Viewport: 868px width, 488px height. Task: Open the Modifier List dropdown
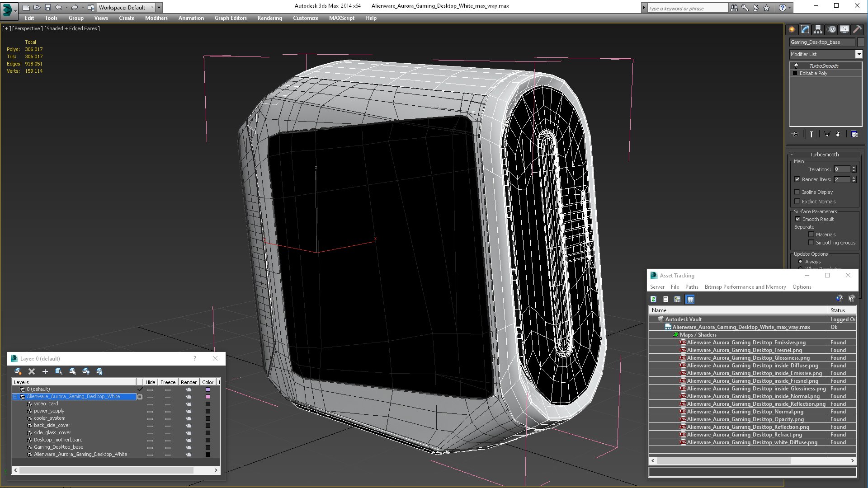tap(859, 54)
